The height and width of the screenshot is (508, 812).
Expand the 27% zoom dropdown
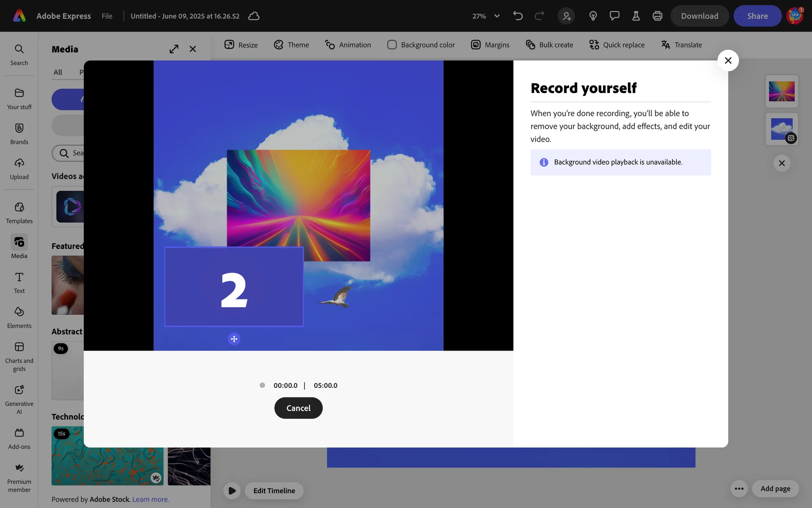tap(497, 16)
